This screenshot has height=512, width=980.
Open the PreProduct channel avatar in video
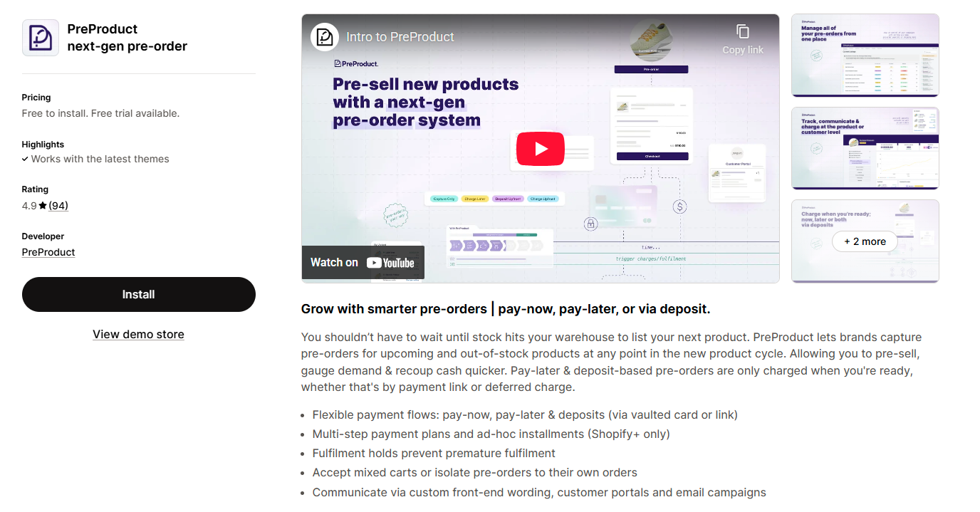click(325, 37)
